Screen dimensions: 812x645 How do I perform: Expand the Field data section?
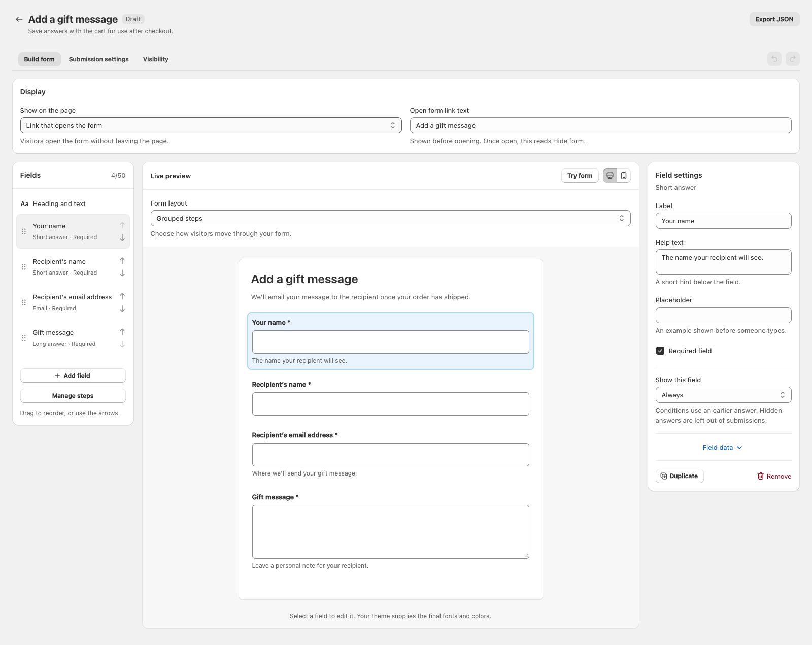coord(723,448)
